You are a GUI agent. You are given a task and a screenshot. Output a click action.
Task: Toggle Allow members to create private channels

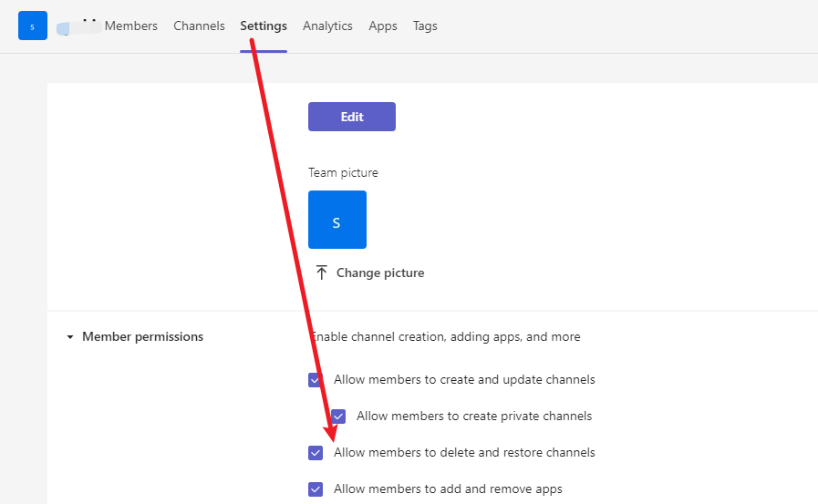[x=338, y=417]
